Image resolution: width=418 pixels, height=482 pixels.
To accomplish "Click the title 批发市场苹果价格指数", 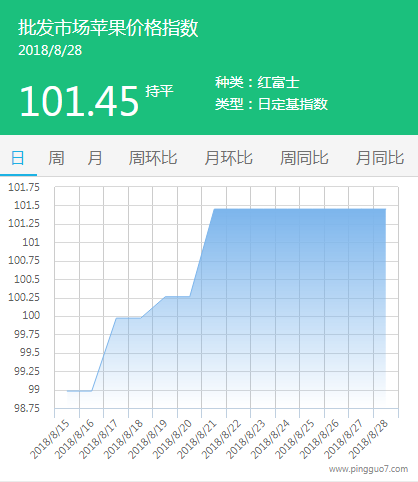I will (108, 27).
